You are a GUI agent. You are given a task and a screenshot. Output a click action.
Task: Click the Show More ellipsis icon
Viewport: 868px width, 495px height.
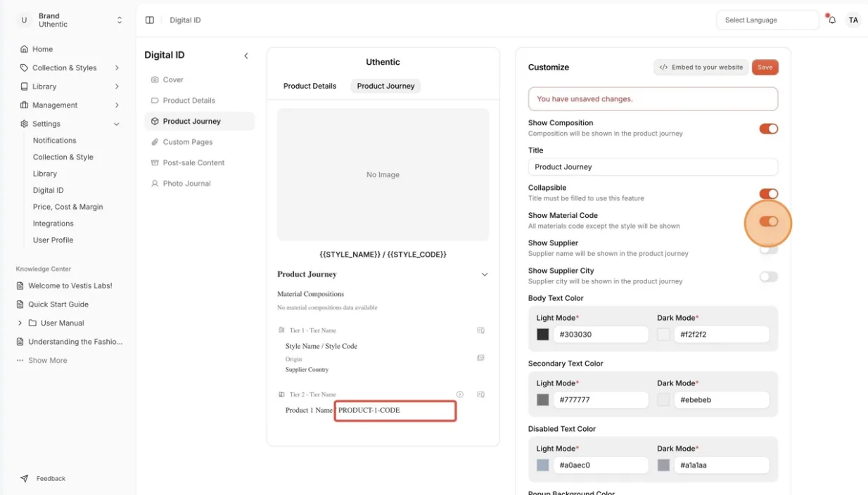coord(20,361)
